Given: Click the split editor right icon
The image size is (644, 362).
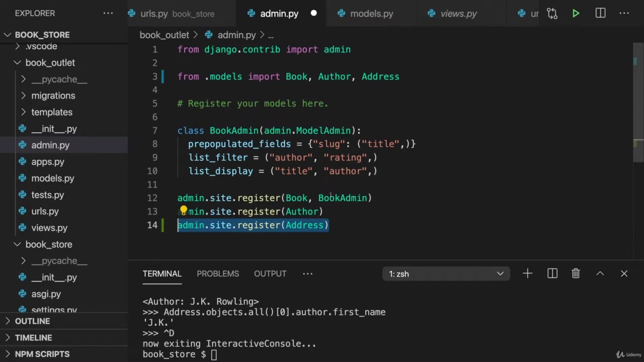Looking at the screenshot, I should (600, 14).
